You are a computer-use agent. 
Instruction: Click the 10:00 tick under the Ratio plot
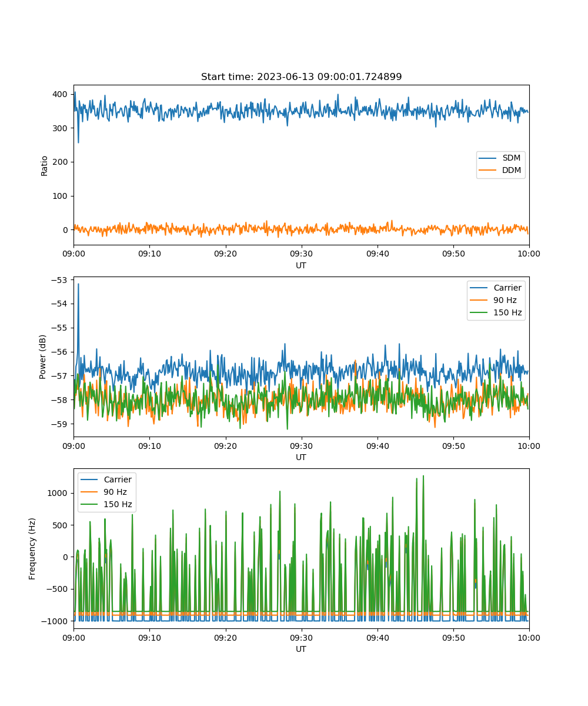click(529, 254)
